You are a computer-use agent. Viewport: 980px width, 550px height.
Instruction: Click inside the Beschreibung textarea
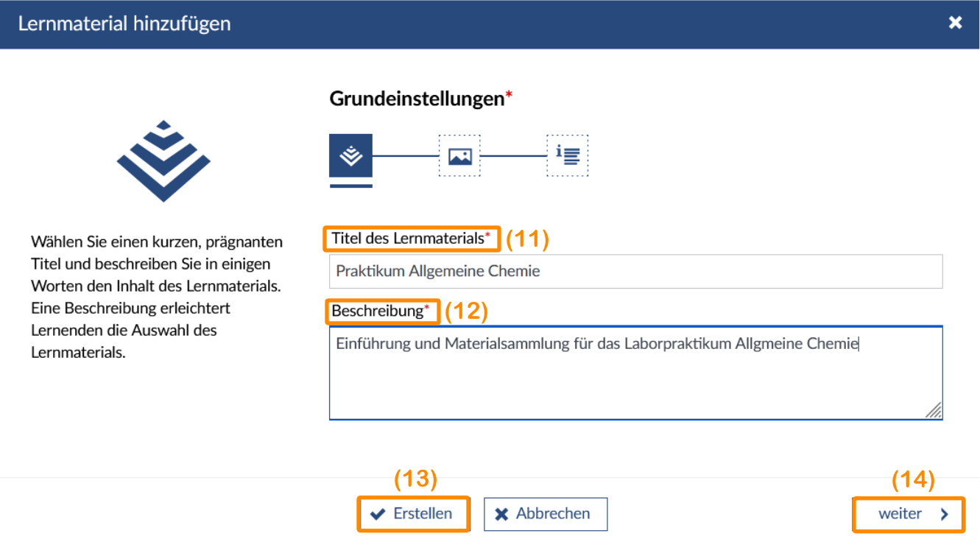click(635, 372)
